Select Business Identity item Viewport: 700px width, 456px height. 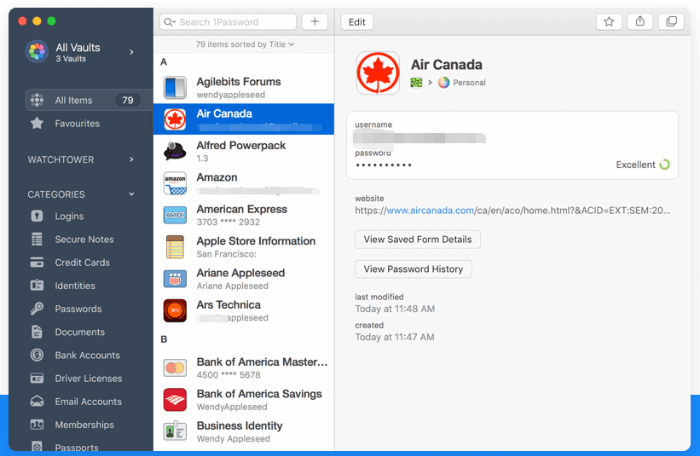pyautogui.click(x=244, y=431)
